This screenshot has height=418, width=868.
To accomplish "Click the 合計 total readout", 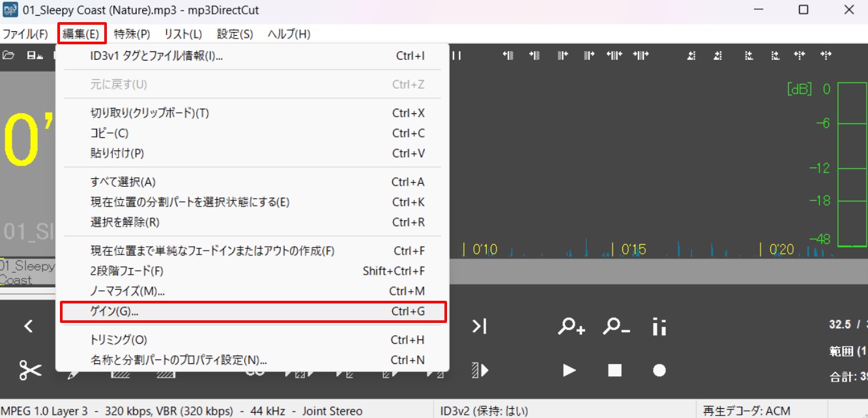I will click(849, 376).
